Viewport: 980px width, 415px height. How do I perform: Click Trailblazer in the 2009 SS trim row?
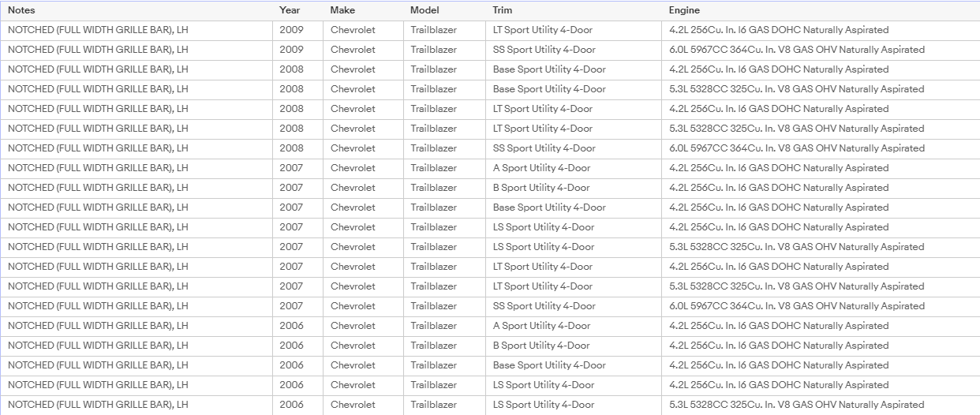click(x=433, y=50)
